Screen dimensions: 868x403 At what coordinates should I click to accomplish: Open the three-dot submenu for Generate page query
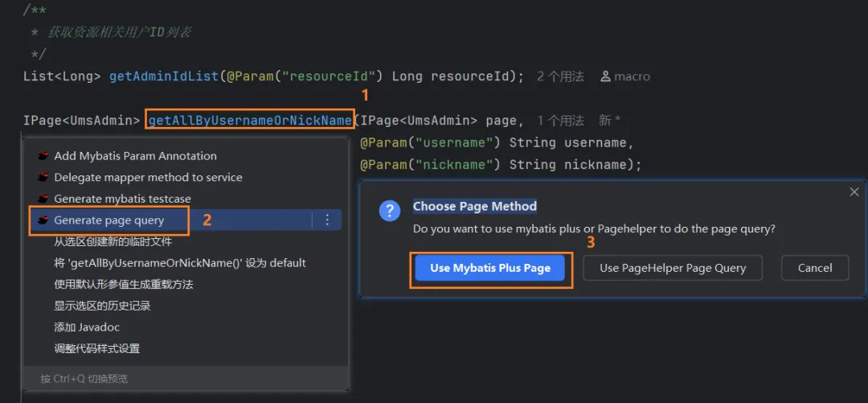coord(327,220)
